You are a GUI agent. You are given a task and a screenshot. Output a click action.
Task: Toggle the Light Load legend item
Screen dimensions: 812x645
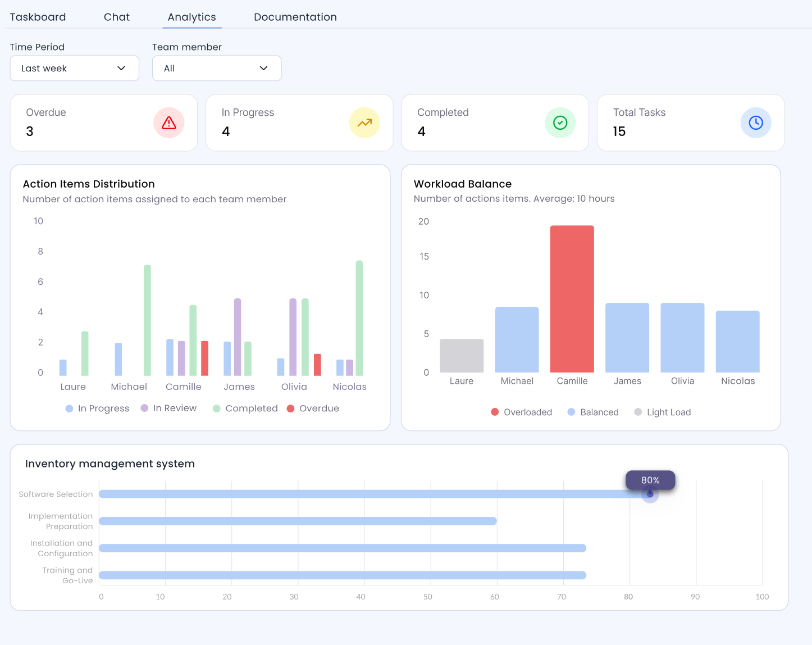(x=663, y=412)
